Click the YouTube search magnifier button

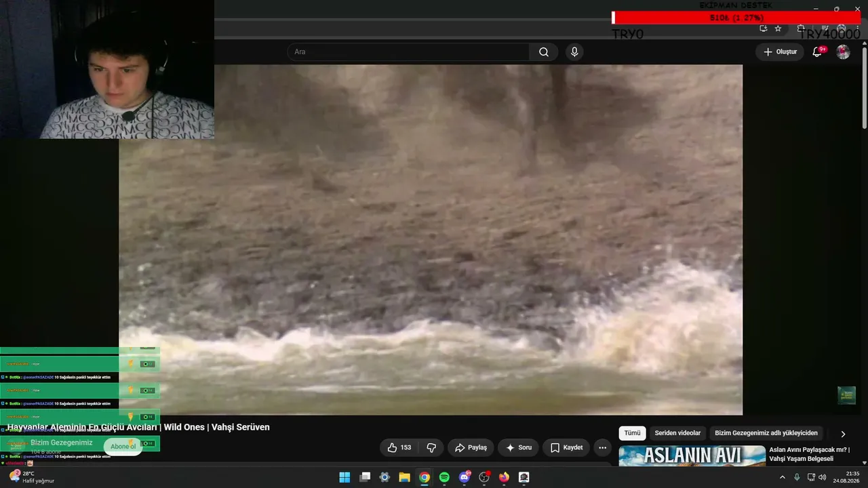pos(544,52)
